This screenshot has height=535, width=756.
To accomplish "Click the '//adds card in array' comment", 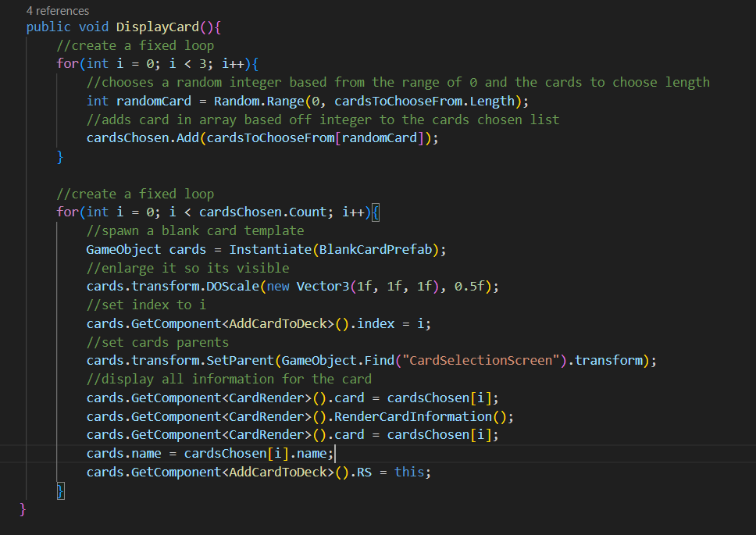I will 323,119.
